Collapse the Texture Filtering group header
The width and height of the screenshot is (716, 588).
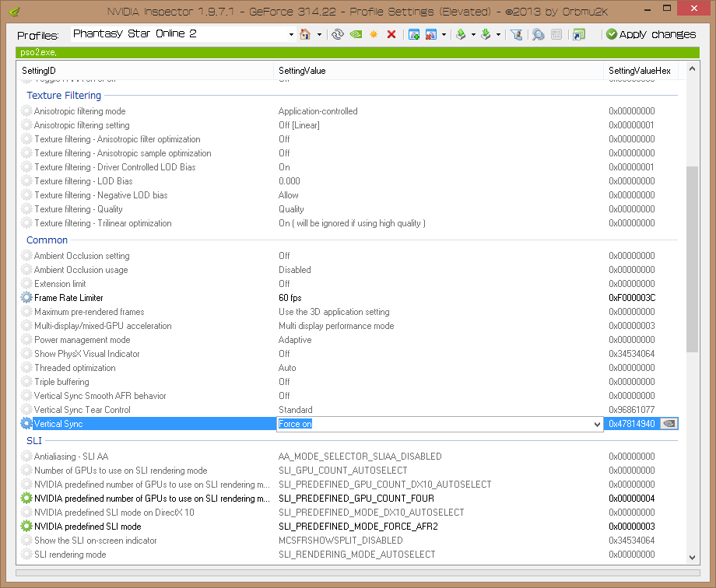(x=64, y=96)
